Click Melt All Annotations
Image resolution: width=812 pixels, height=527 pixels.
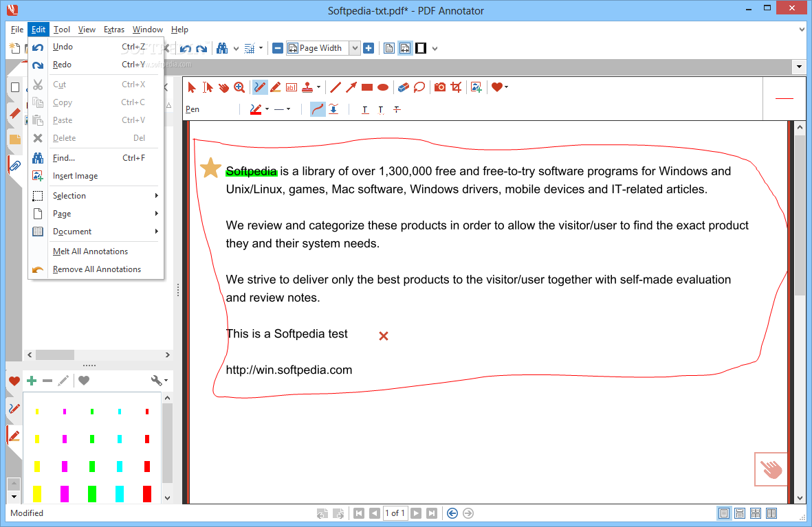coord(96,251)
